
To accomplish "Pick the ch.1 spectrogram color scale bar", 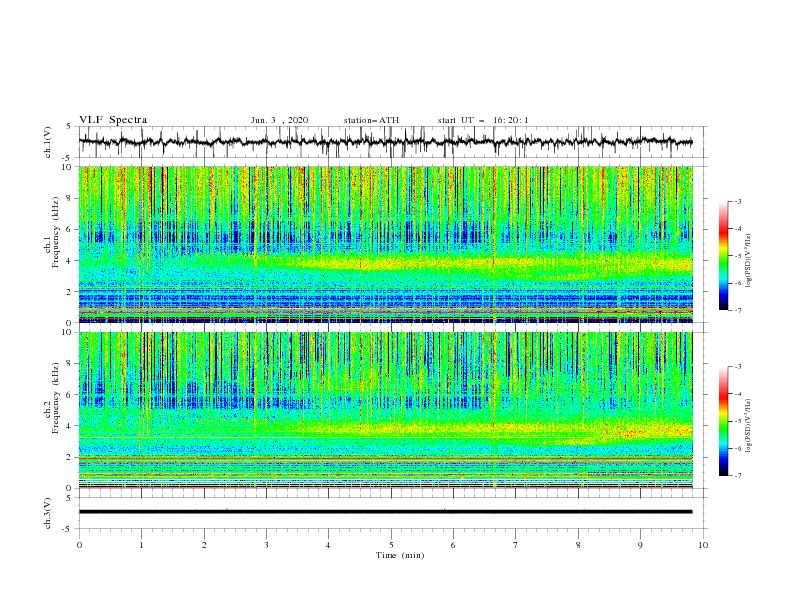I will pos(723,255).
